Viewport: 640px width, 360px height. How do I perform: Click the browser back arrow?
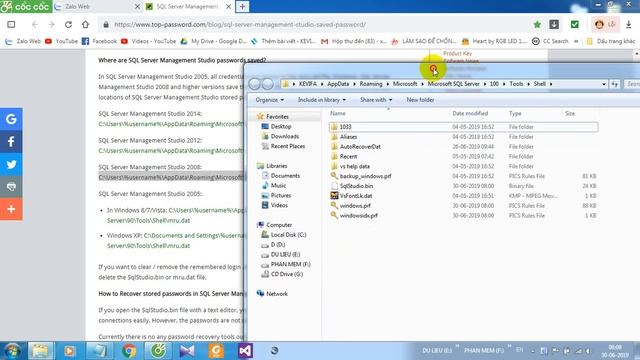[x=35, y=24]
